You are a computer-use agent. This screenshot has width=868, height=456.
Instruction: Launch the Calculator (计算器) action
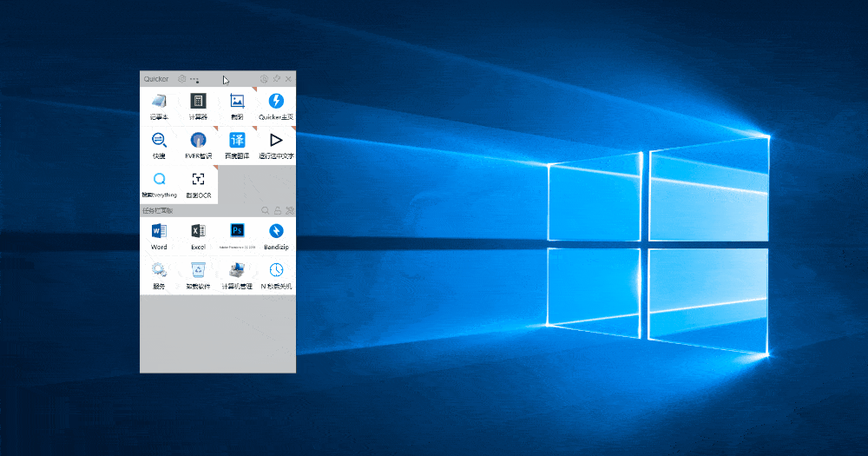(198, 106)
